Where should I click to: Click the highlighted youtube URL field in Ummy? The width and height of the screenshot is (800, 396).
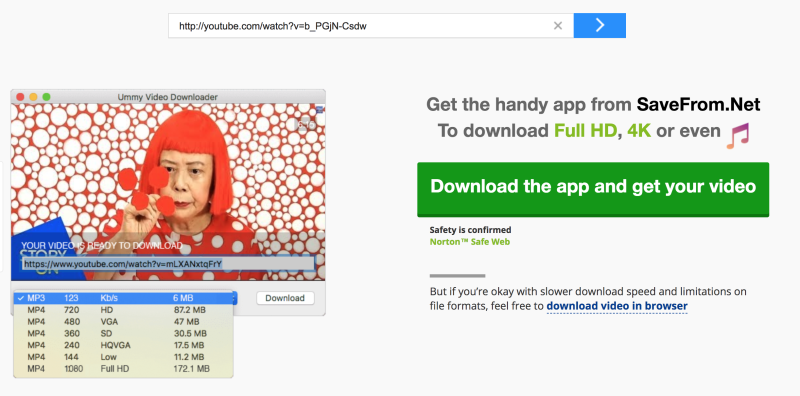(x=168, y=263)
